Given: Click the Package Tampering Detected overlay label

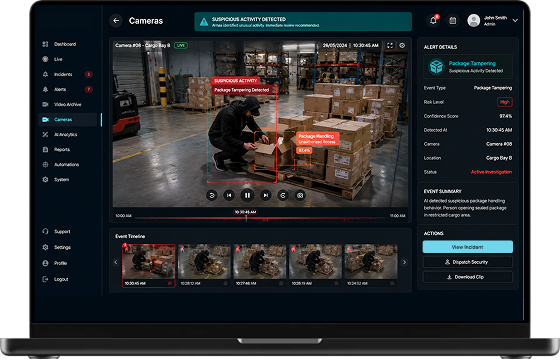Looking at the screenshot, I should click(x=242, y=90).
